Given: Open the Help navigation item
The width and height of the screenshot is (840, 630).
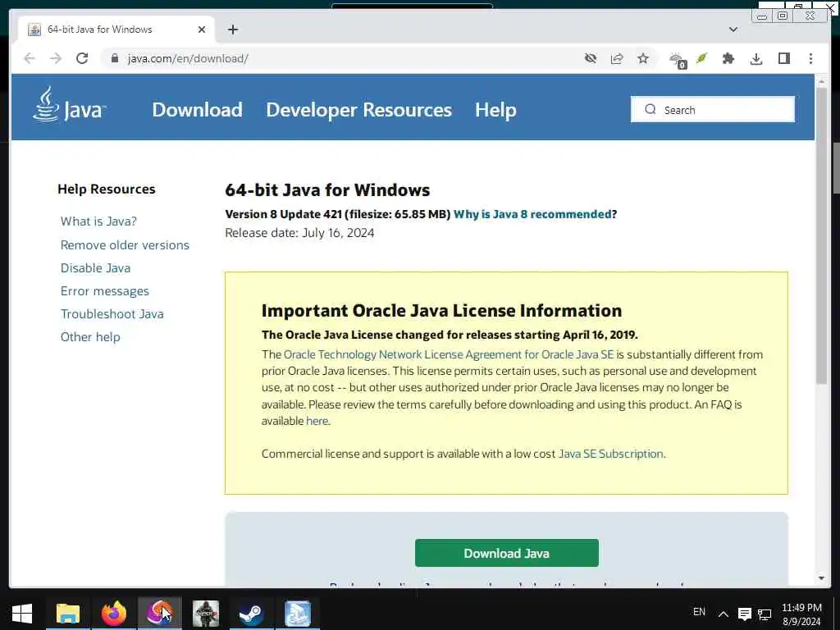Looking at the screenshot, I should tap(495, 110).
